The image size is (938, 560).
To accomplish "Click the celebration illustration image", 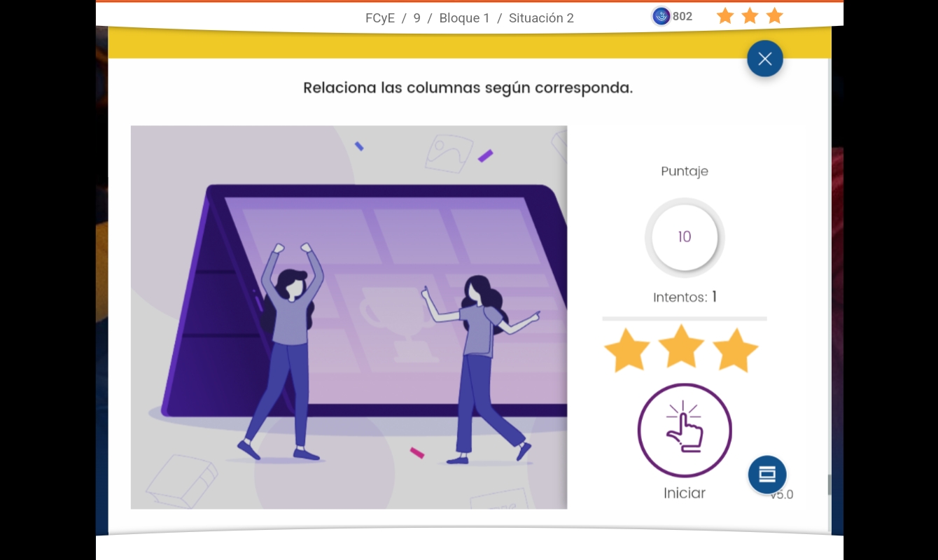I will (349, 317).
